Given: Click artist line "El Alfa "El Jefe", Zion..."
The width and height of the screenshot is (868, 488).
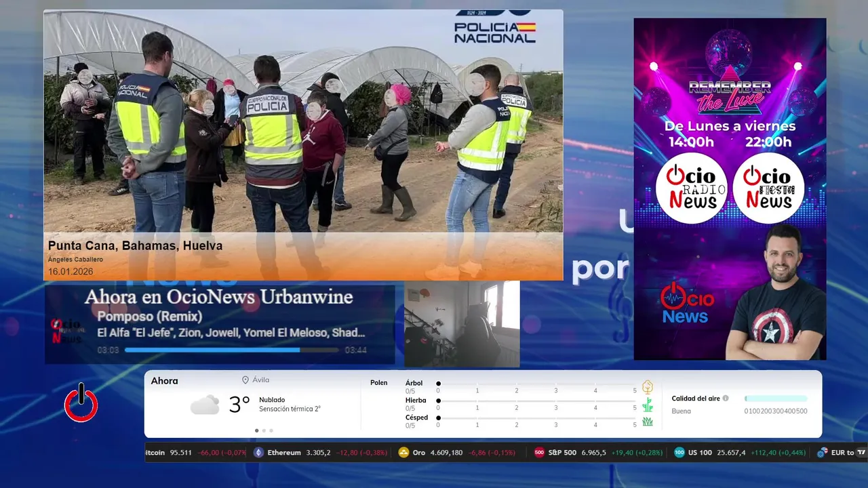Looking at the screenshot, I should (x=231, y=333).
